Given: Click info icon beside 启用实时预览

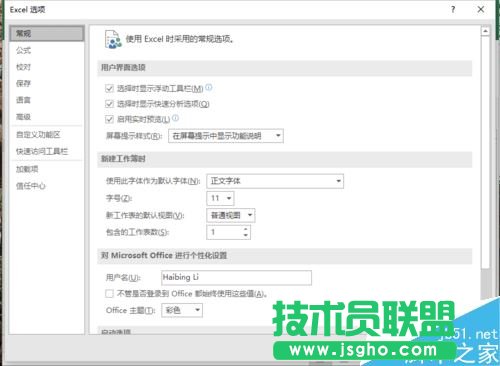Looking at the screenshot, I should pyautogui.click(x=175, y=118).
